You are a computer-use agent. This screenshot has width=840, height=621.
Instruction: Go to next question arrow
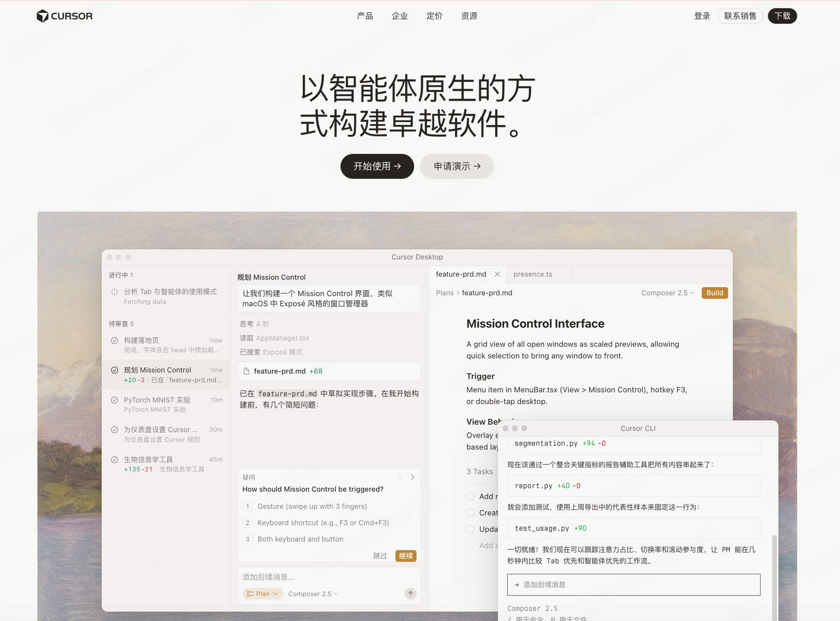(413, 477)
